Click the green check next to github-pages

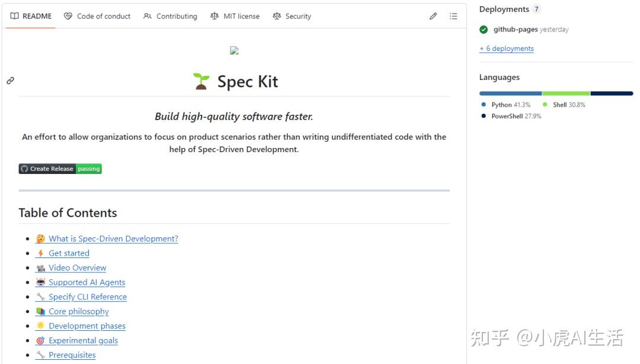(484, 28)
